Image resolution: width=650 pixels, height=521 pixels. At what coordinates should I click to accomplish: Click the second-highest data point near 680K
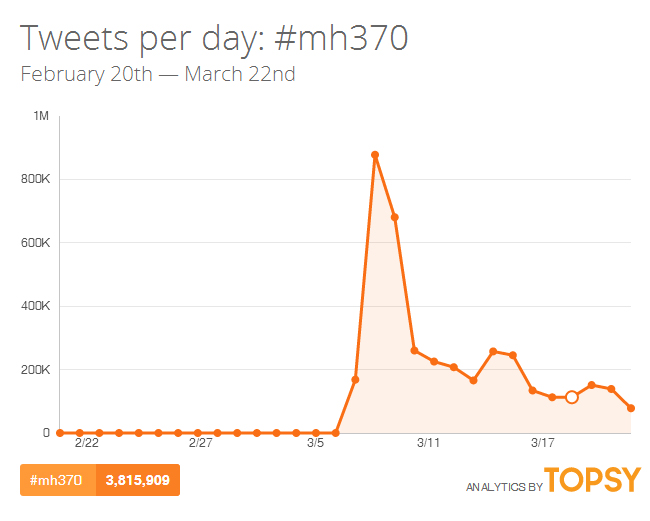[x=395, y=217]
